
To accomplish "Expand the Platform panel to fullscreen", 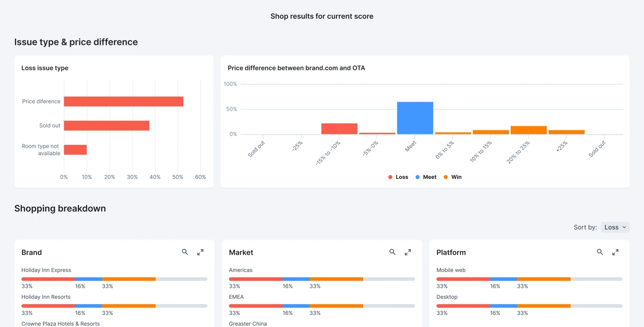I will (x=615, y=252).
